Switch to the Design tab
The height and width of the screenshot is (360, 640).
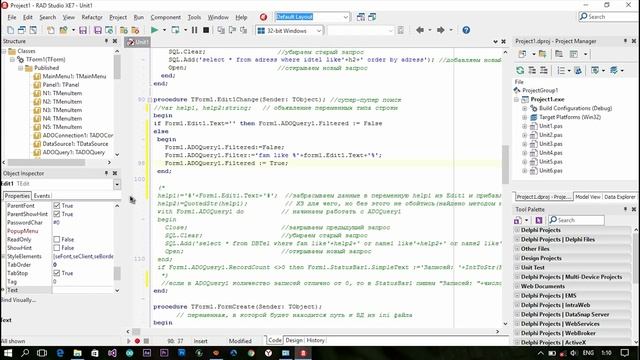(x=294, y=340)
